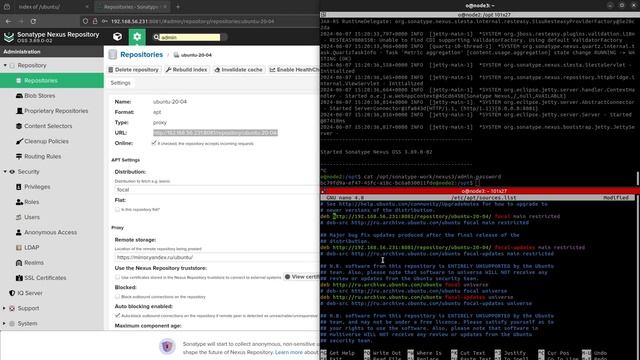Viewport: 640px width, 360px height.
Task: Click the Administration gear icon
Action: click(x=137, y=37)
